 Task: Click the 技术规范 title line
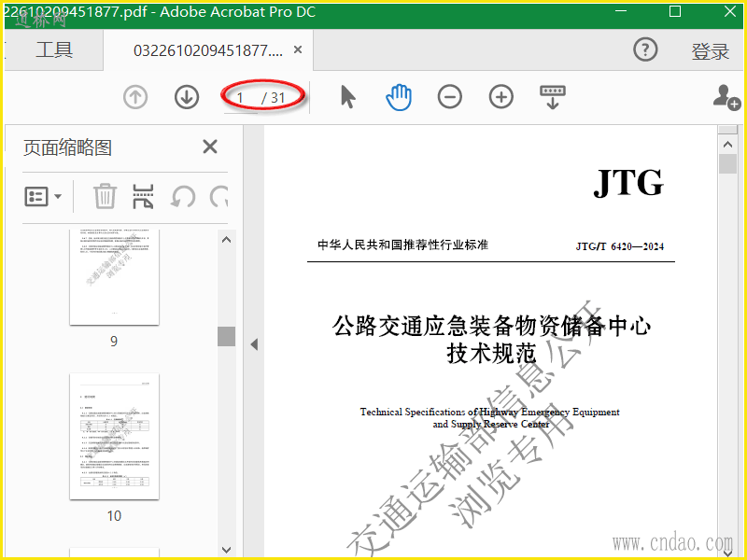click(x=492, y=354)
